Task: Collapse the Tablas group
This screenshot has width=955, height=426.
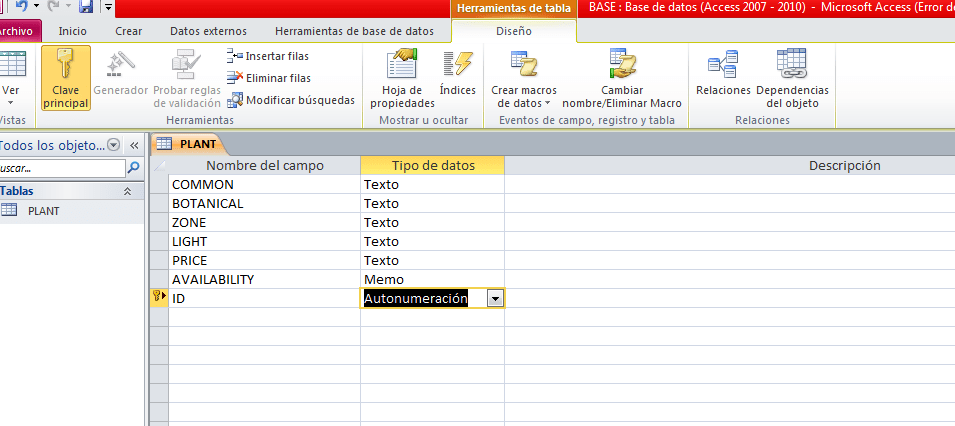Action: click(127, 191)
